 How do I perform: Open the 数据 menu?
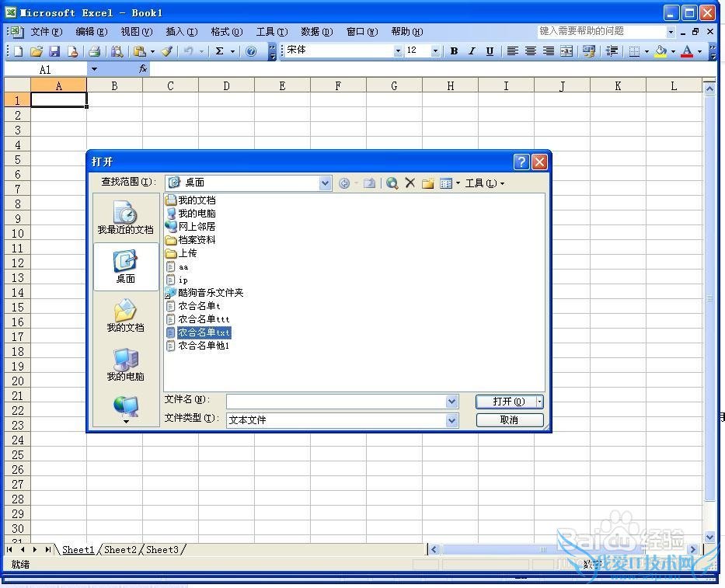(317, 32)
